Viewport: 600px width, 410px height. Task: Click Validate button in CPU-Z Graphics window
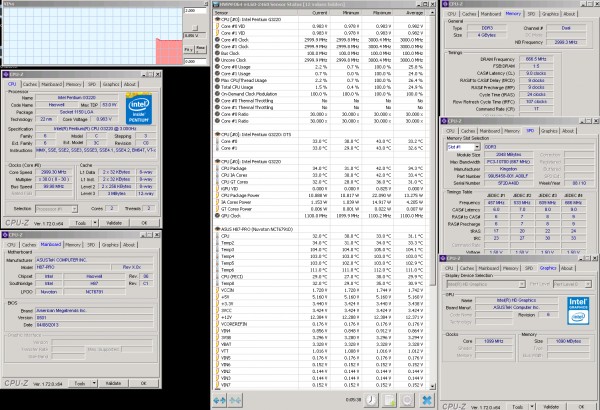[551, 407]
